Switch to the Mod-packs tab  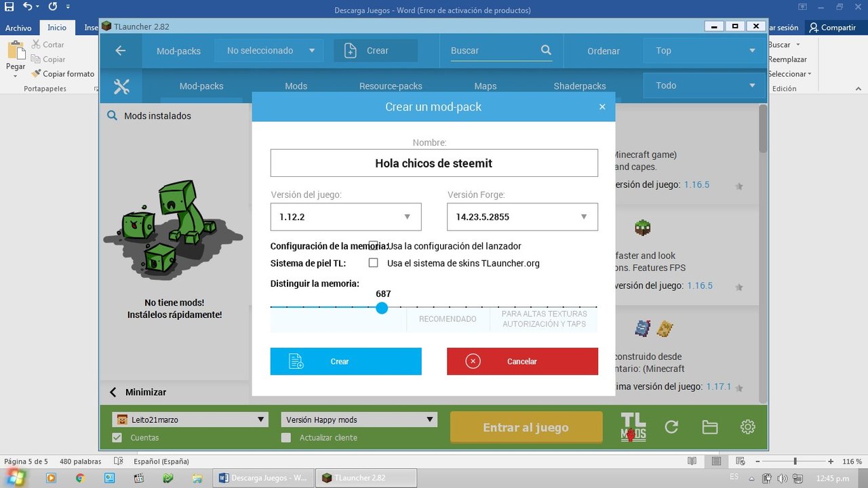201,86
